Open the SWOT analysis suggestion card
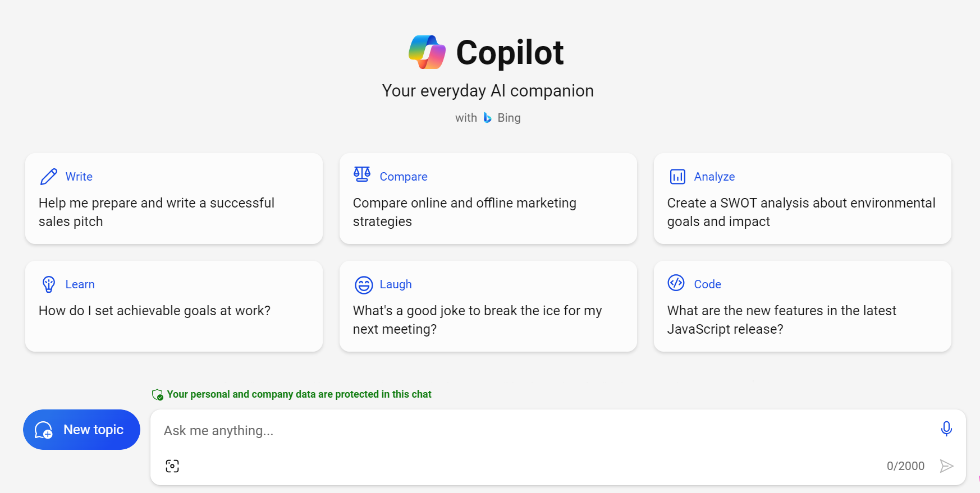 (x=802, y=199)
